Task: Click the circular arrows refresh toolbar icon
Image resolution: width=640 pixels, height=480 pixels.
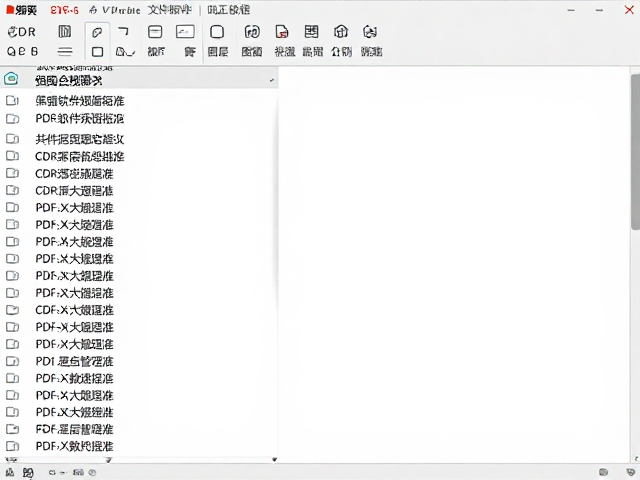Action: pyautogui.click(x=370, y=31)
